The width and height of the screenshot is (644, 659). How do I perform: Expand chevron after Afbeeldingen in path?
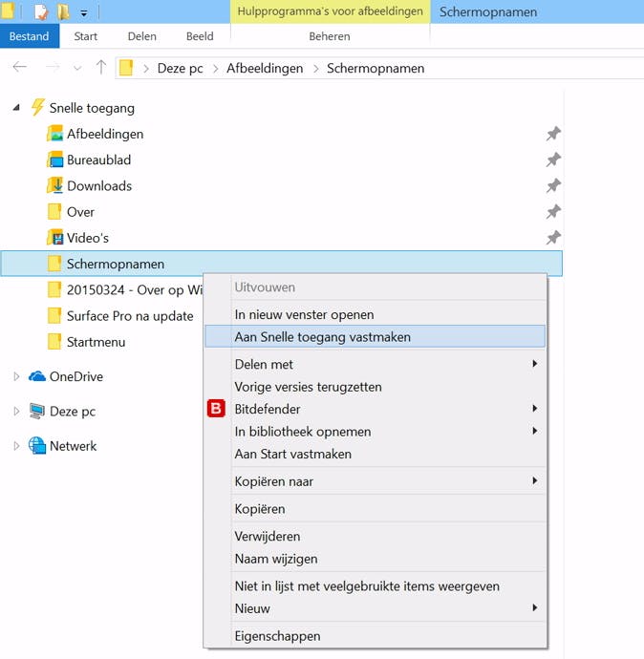(x=316, y=69)
